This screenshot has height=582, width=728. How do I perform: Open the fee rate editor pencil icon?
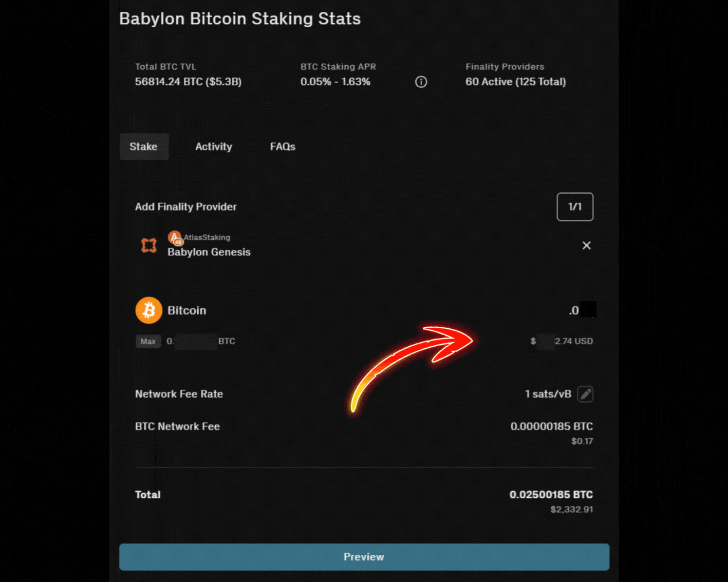point(585,394)
